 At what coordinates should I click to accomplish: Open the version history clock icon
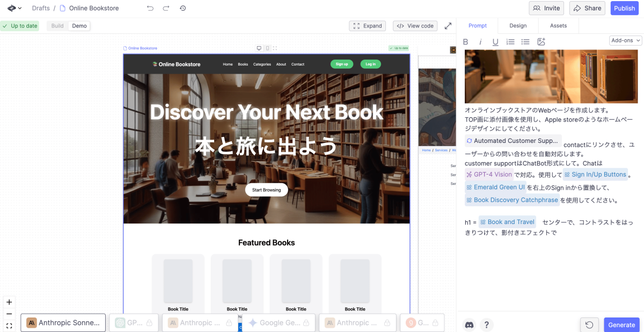(x=182, y=8)
